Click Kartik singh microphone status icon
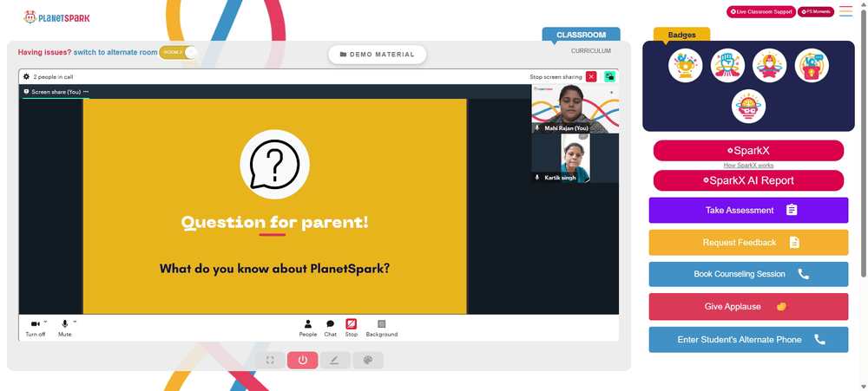 pyautogui.click(x=537, y=178)
